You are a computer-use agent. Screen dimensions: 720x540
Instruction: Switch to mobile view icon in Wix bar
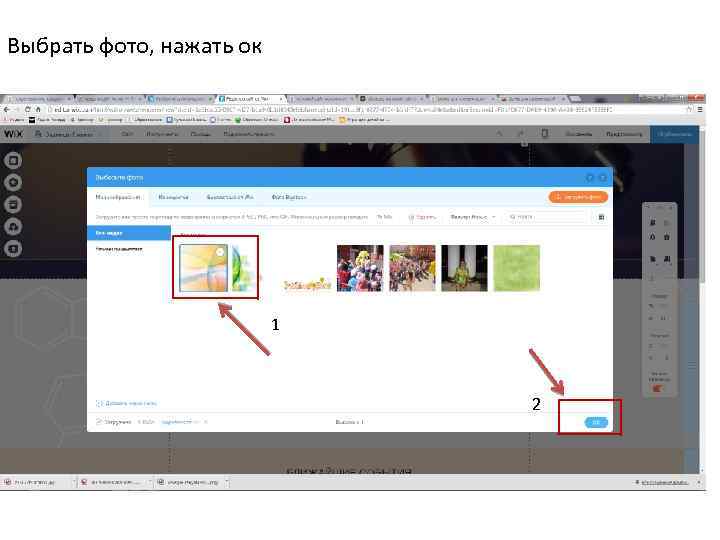pos(545,134)
